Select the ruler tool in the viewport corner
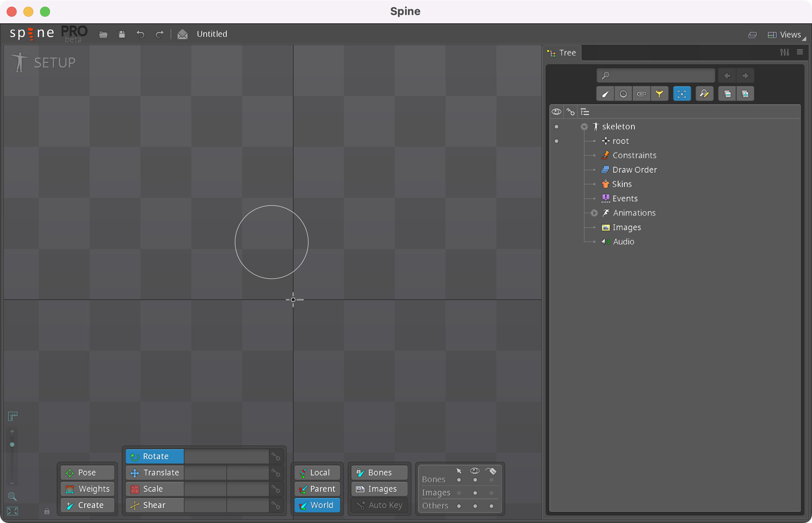 [13, 416]
